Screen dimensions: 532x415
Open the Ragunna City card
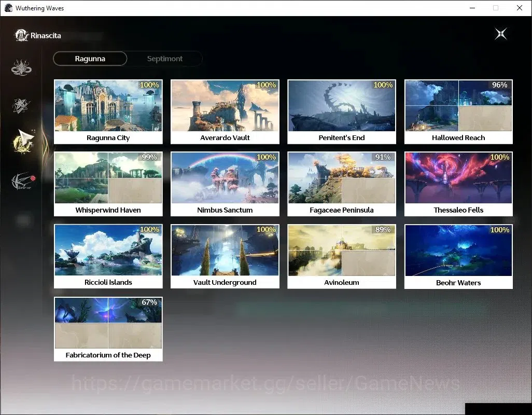click(108, 112)
